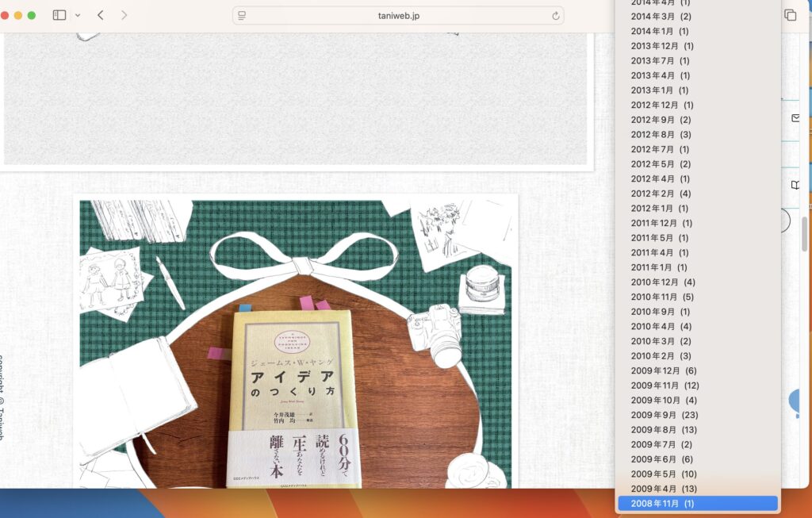The width and height of the screenshot is (812, 518).
Task: Click the mail envelope icon on the page
Action: coord(795,118)
